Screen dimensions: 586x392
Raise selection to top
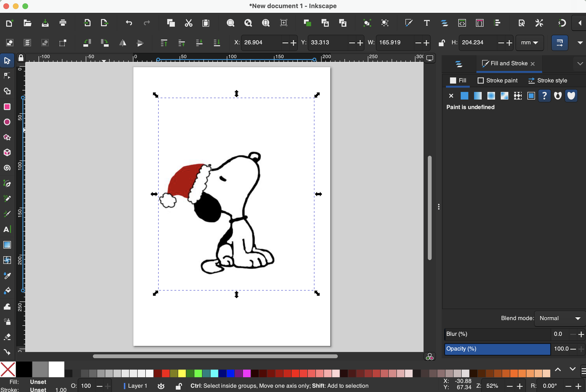164,43
